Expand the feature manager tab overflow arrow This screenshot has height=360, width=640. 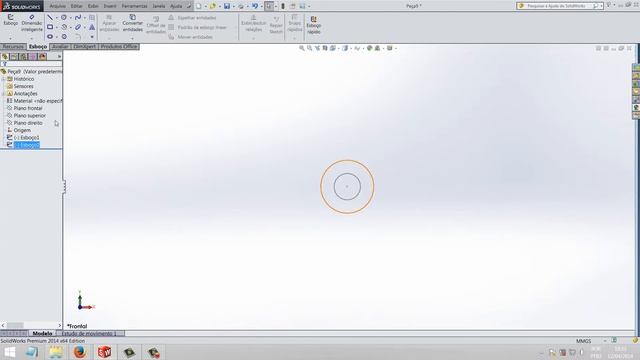tap(59, 57)
